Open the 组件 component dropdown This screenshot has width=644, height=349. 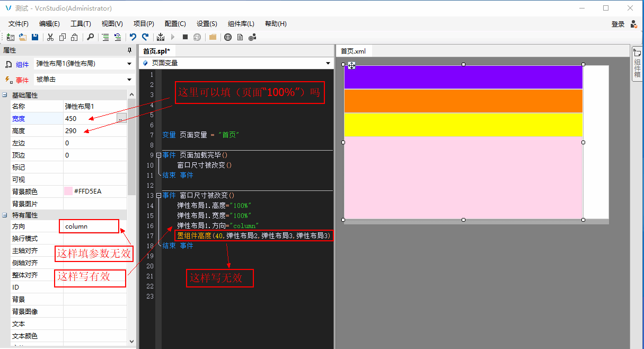129,64
